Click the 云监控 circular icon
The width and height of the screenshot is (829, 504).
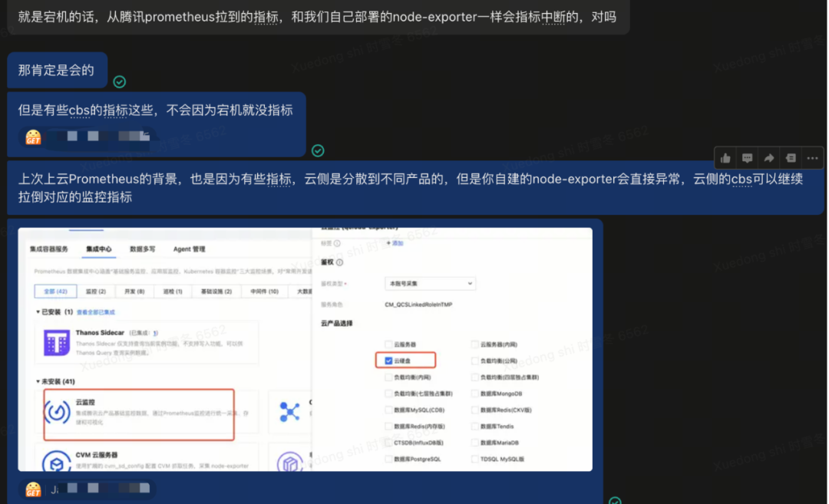tap(57, 412)
